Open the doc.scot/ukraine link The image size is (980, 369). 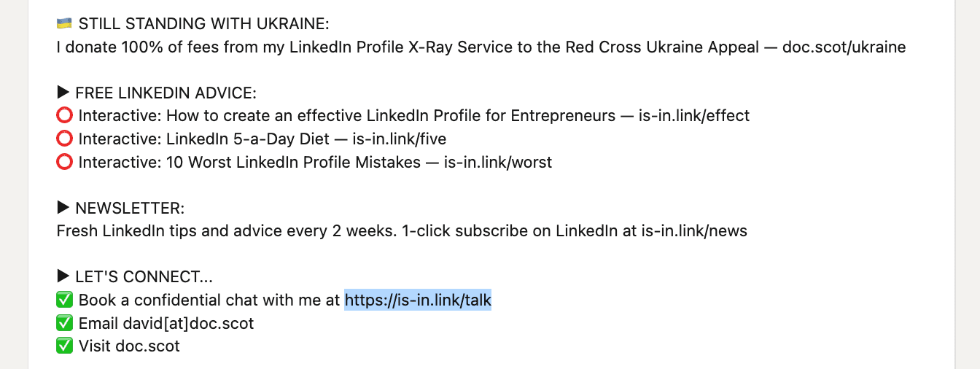click(844, 47)
